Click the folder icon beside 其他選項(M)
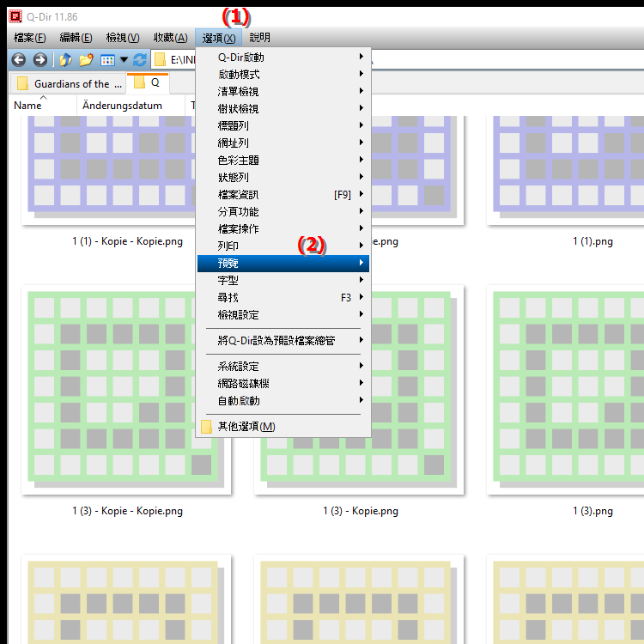 [x=206, y=427]
